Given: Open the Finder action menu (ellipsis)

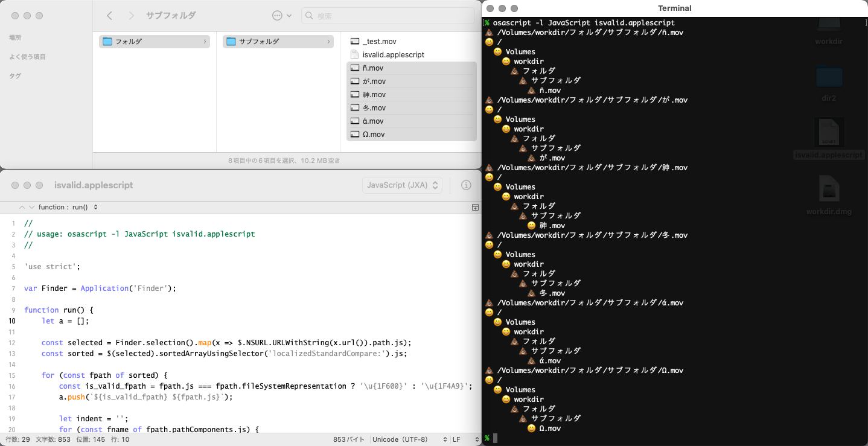Looking at the screenshot, I should point(281,16).
